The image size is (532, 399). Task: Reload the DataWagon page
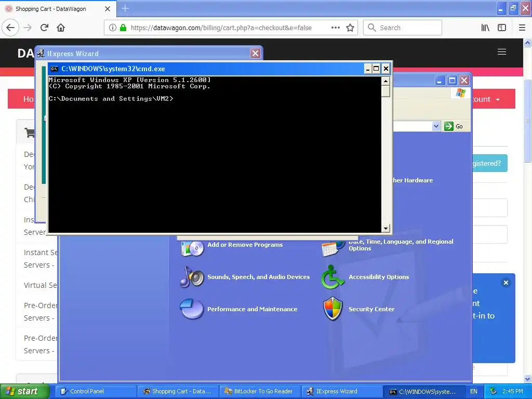point(44,28)
